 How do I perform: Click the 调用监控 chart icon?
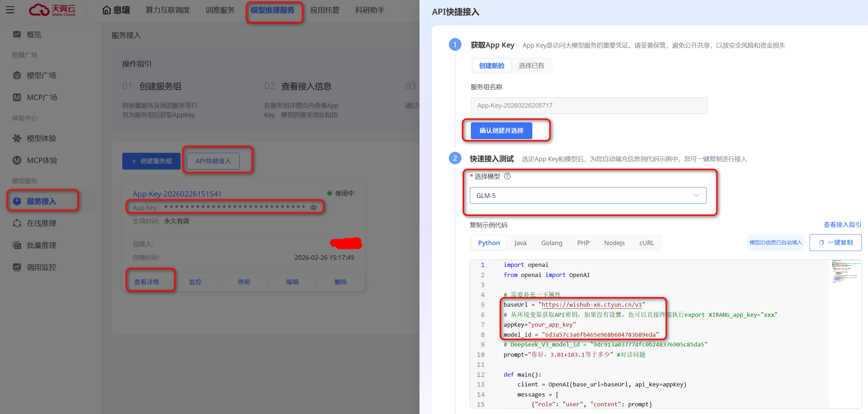point(17,267)
